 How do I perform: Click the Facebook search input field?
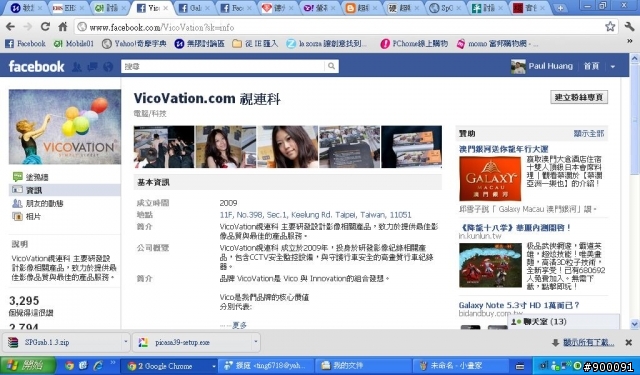[x=224, y=66]
